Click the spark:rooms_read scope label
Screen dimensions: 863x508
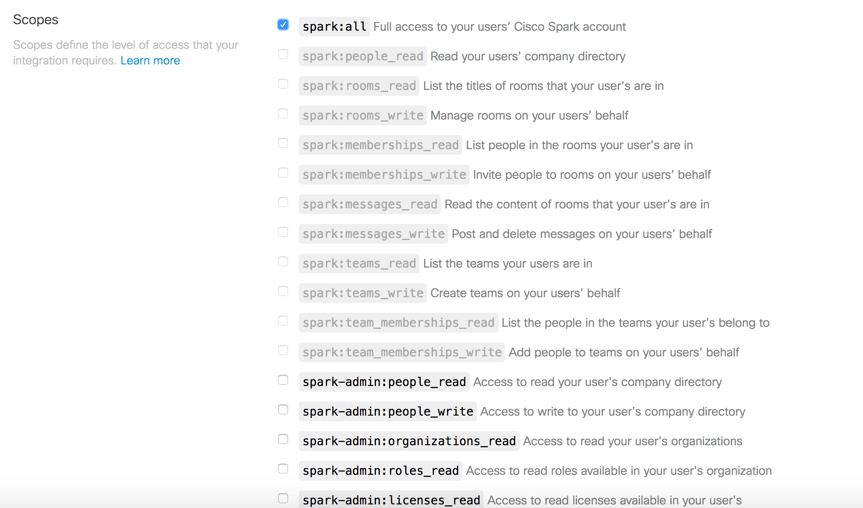[x=359, y=86]
